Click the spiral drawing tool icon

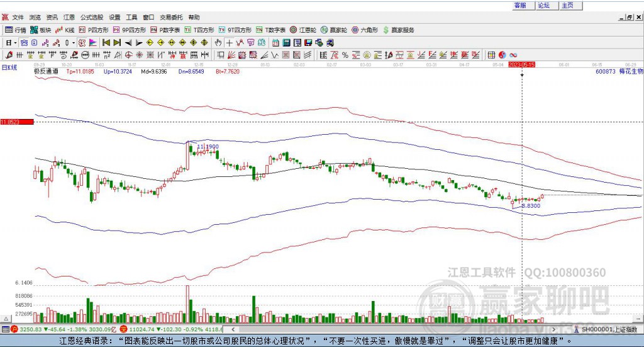(x=64, y=55)
